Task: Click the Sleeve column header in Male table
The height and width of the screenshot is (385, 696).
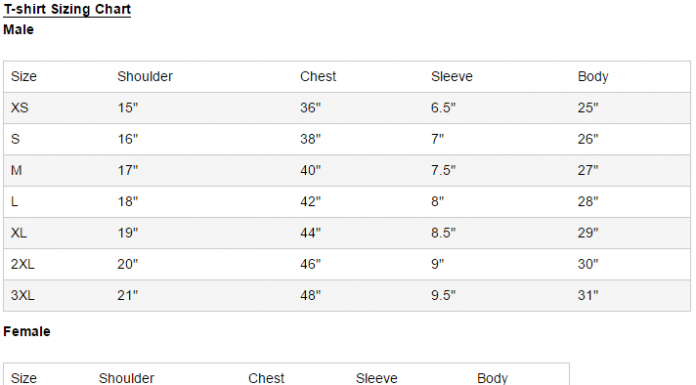Action: click(x=451, y=76)
